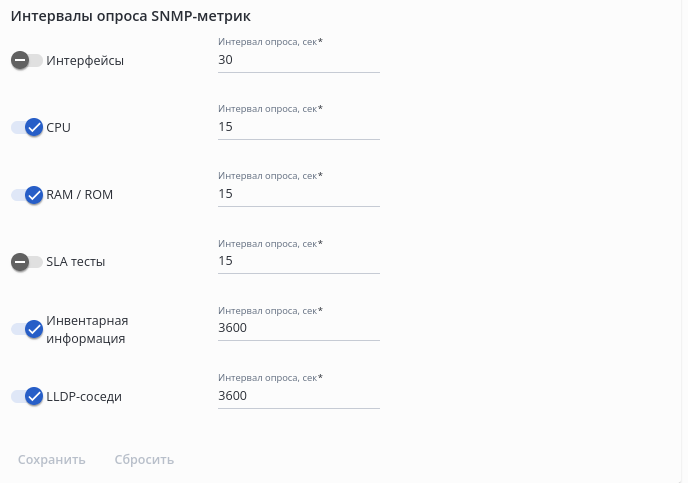Screen dimensions: 688x483
Task: Enable the Интерфейсы polling toggle switch
Action: point(27,60)
